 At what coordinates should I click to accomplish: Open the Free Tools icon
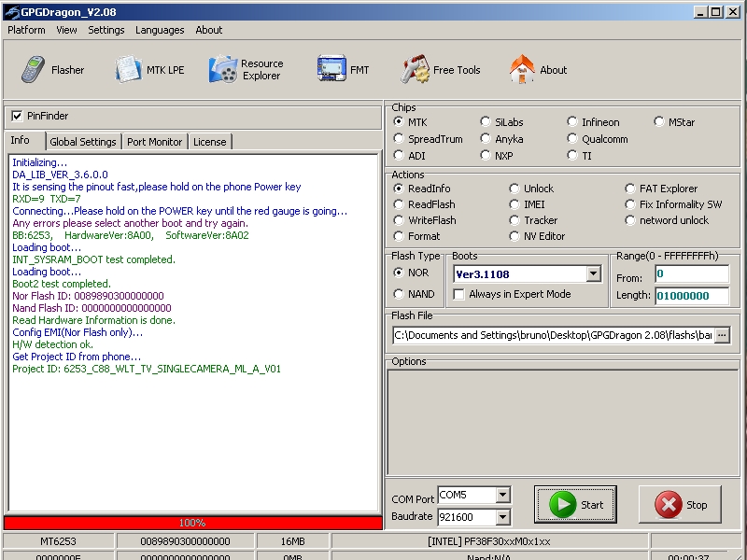click(415, 69)
